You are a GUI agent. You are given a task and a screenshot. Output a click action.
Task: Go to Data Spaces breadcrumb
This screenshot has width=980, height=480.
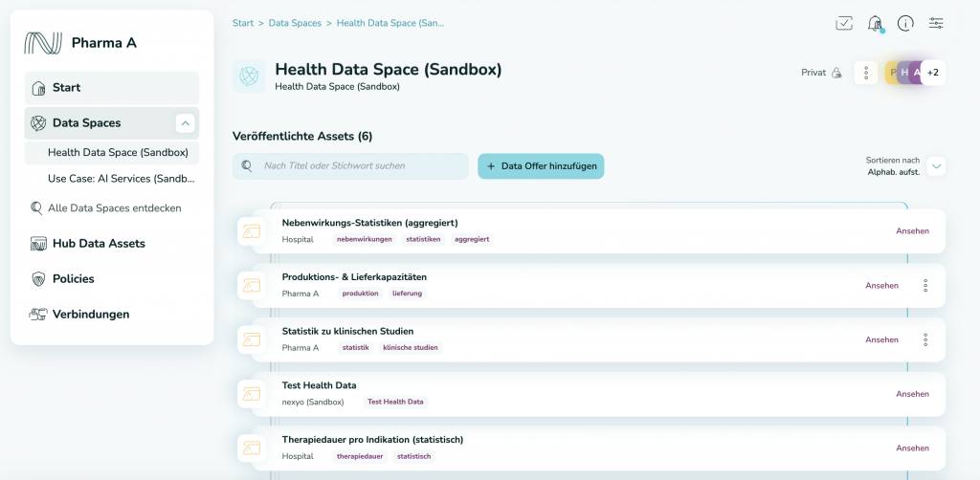(295, 23)
